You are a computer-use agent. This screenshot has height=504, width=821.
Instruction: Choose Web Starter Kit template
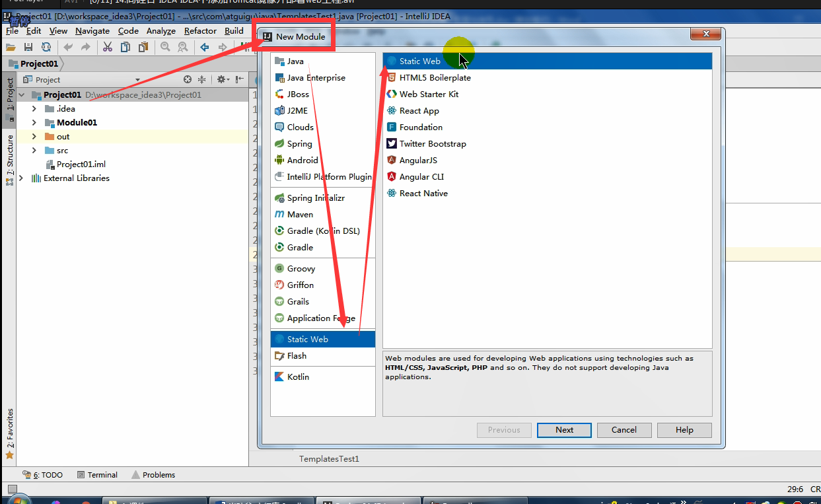(548, 94)
